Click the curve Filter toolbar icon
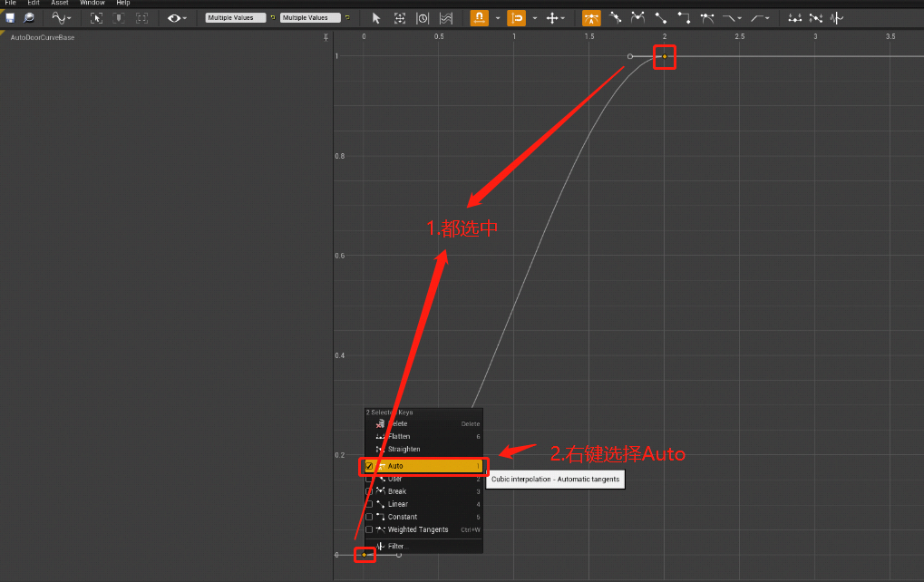This screenshot has height=582, width=924. (837, 18)
